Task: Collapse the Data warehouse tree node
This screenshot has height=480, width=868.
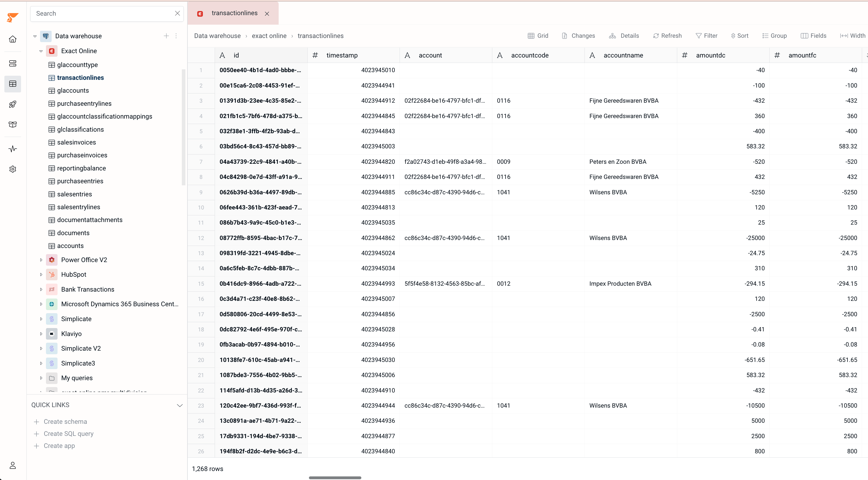Action: 35,36
